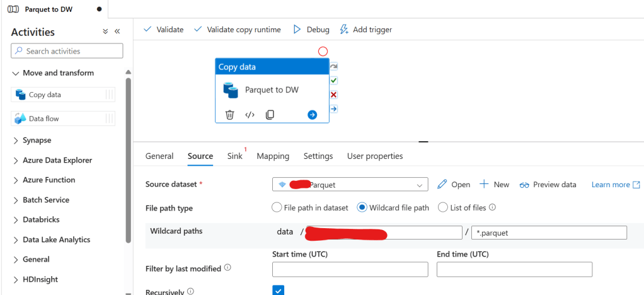Click the delete trash icon on copy activity
This screenshot has height=295, width=644.
click(230, 115)
